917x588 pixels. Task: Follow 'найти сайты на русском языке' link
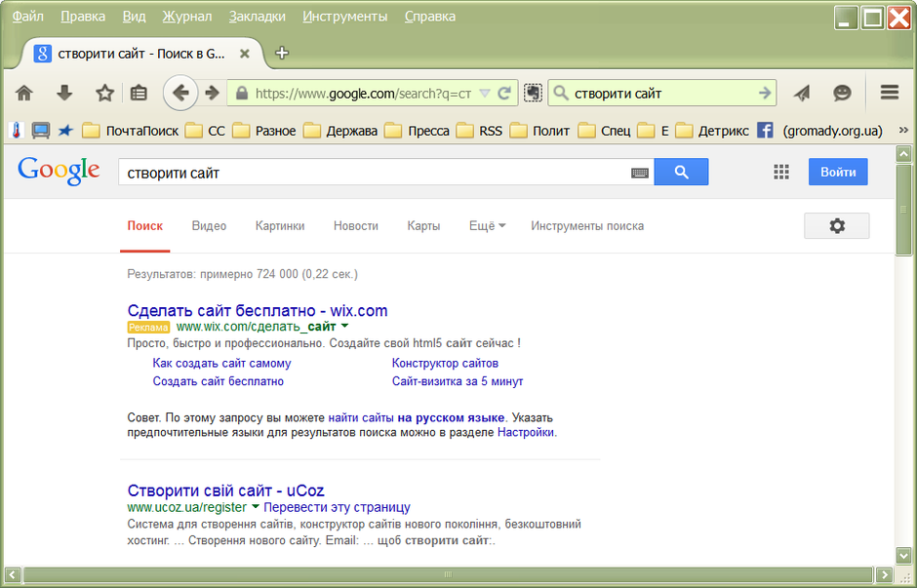pos(417,418)
